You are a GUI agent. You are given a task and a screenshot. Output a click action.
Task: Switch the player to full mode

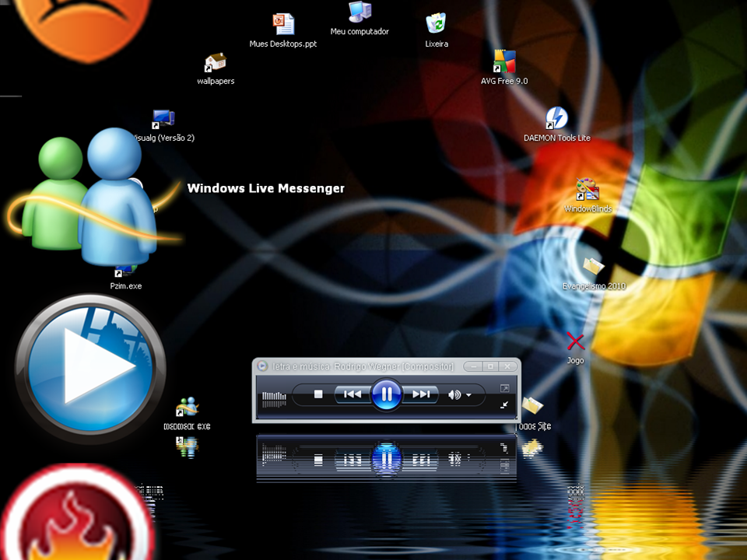tap(504, 388)
